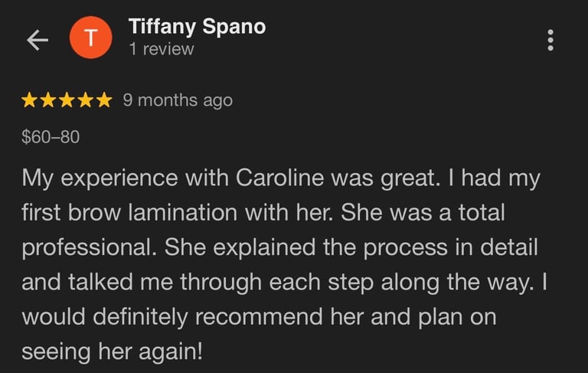View the '1 review' count link
588x373 pixels.
162,49
